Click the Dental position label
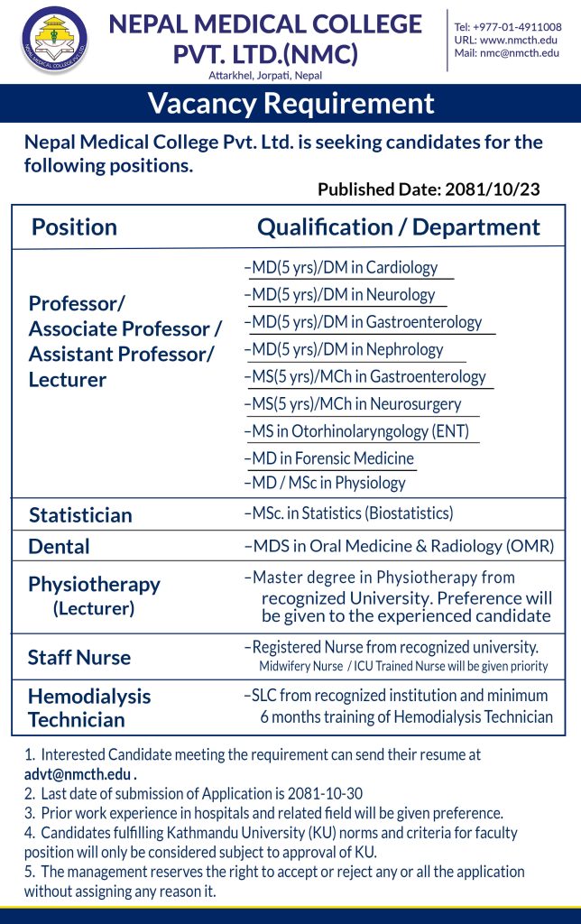This screenshot has height=924, width=581. point(59,547)
